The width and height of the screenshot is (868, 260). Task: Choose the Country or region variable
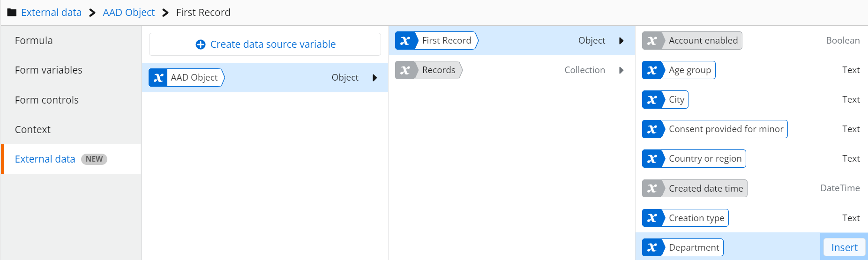pyautogui.click(x=694, y=159)
